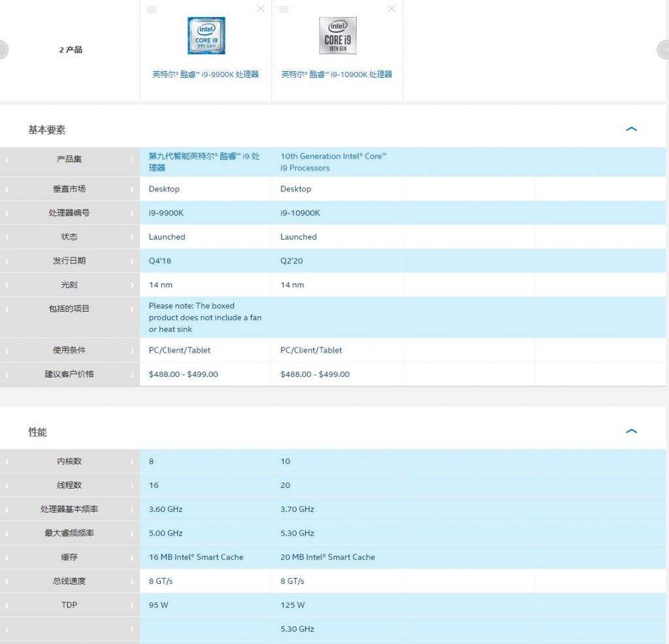Viewport: 669px width, 644px height.
Task: Click the right arrow in the 缓存 row
Action: pyautogui.click(x=132, y=557)
